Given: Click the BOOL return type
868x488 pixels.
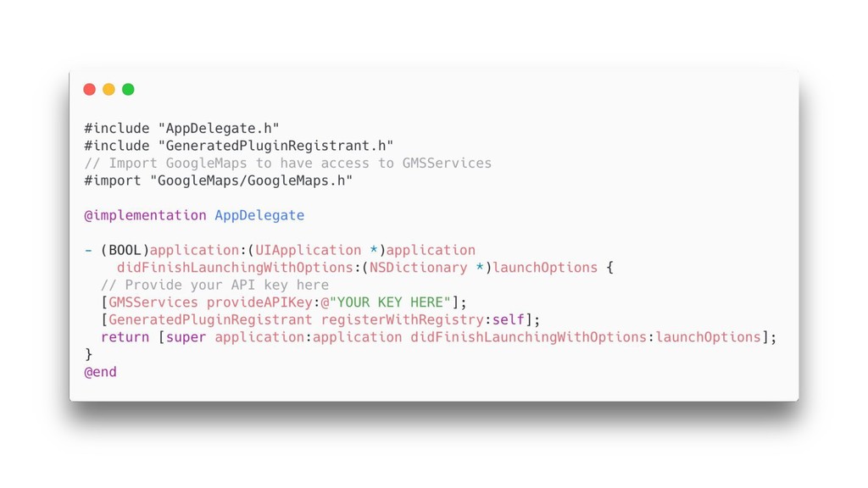Looking at the screenshot, I should tap(125, 250).
